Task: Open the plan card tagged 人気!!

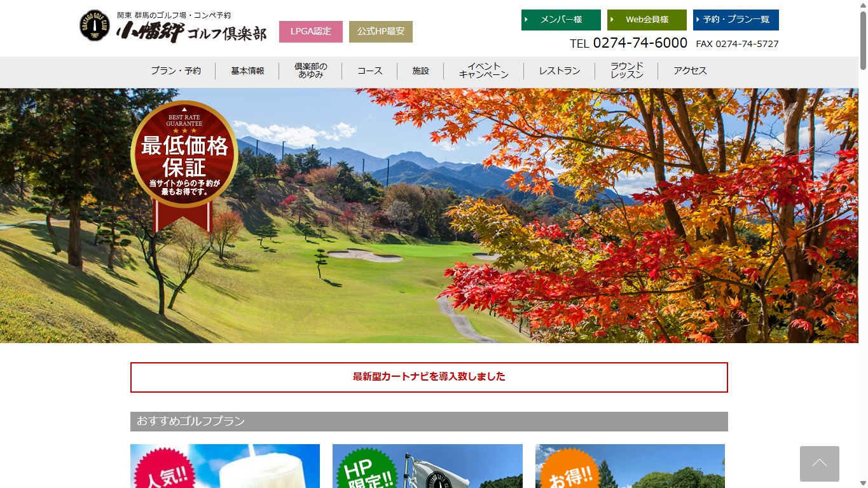Action: (225, 466)
